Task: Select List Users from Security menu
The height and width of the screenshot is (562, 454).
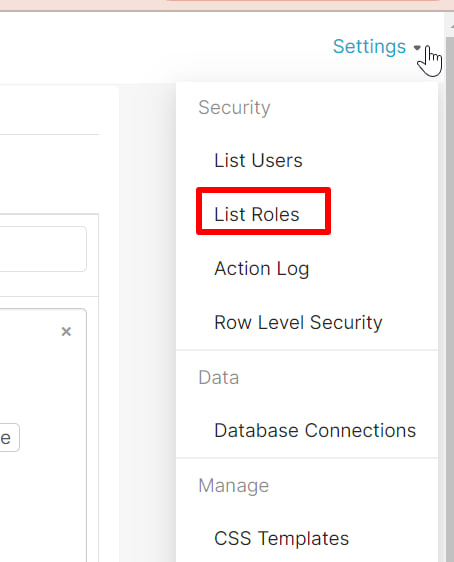Action: (258, 160)
